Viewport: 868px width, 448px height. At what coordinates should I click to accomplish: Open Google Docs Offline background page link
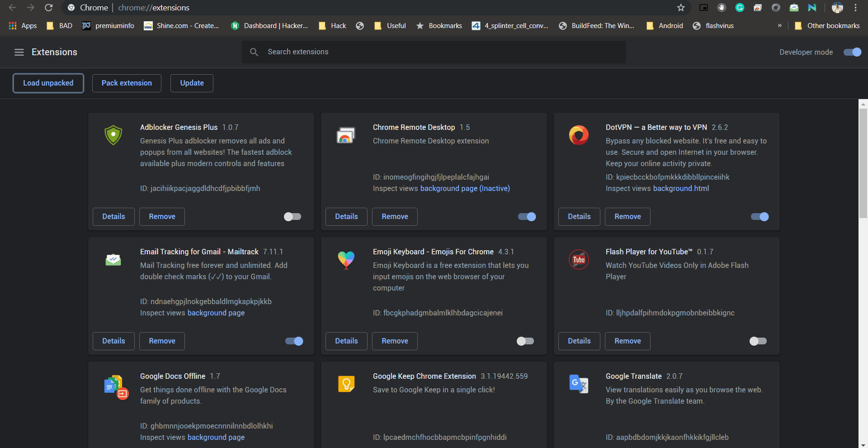(x=216, y=438)
